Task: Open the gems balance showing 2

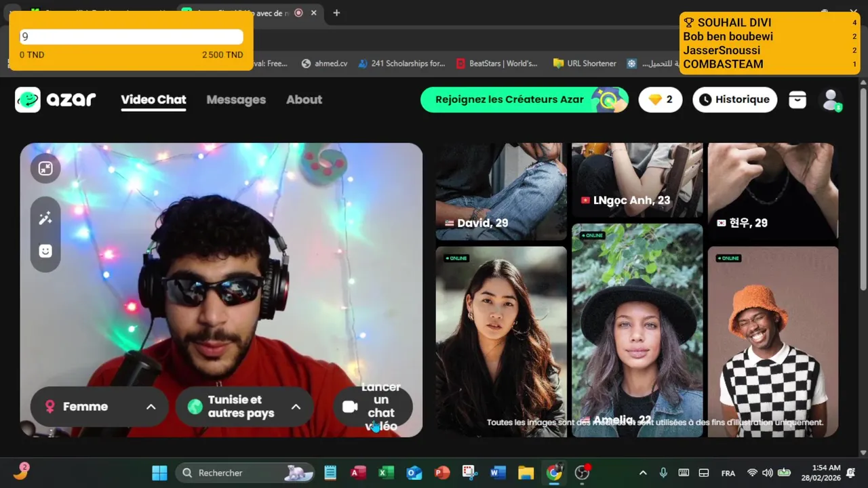Action: click(x=660, y=100)
